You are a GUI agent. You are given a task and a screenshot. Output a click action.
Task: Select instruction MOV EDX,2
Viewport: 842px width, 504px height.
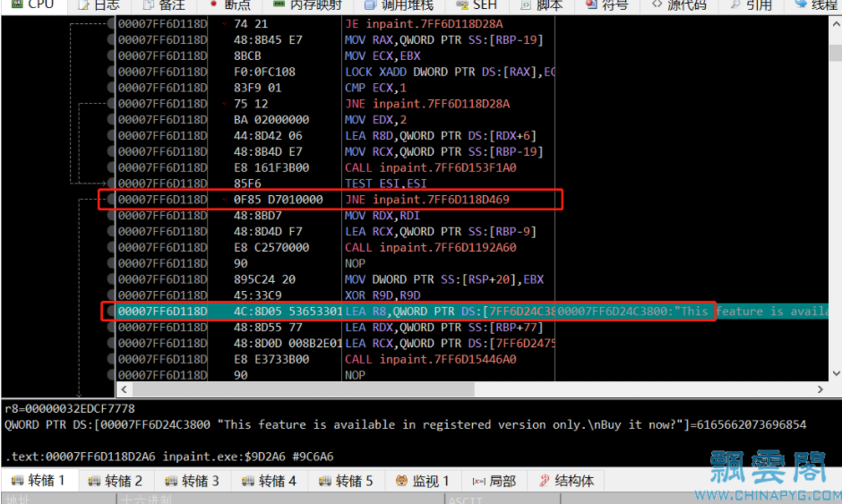tap(375, 120)
